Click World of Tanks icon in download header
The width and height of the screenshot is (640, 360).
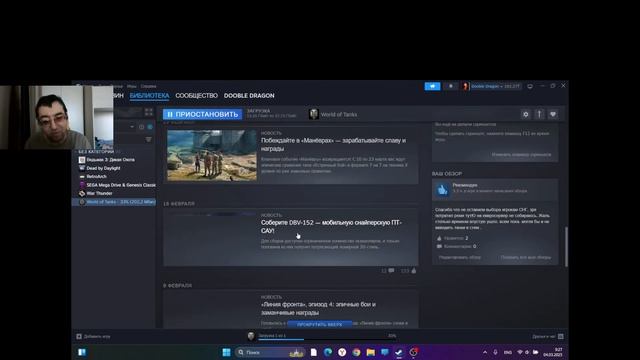coord(313,114)
